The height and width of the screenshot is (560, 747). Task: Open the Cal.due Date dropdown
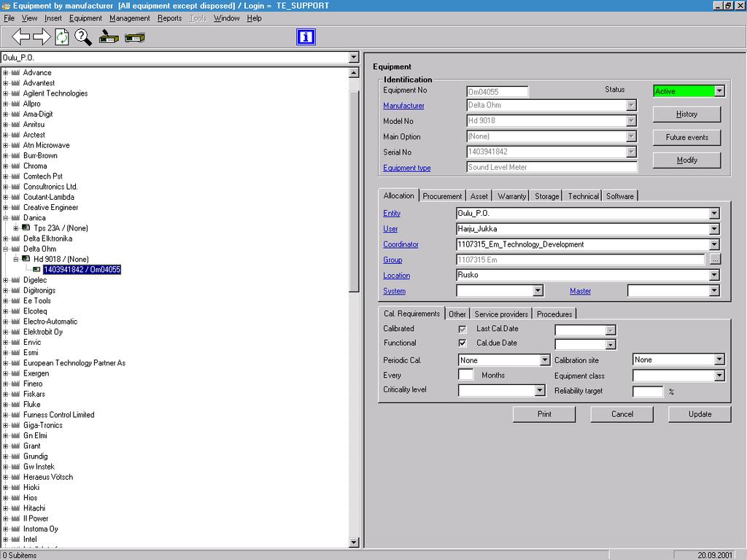pos(611,344)
